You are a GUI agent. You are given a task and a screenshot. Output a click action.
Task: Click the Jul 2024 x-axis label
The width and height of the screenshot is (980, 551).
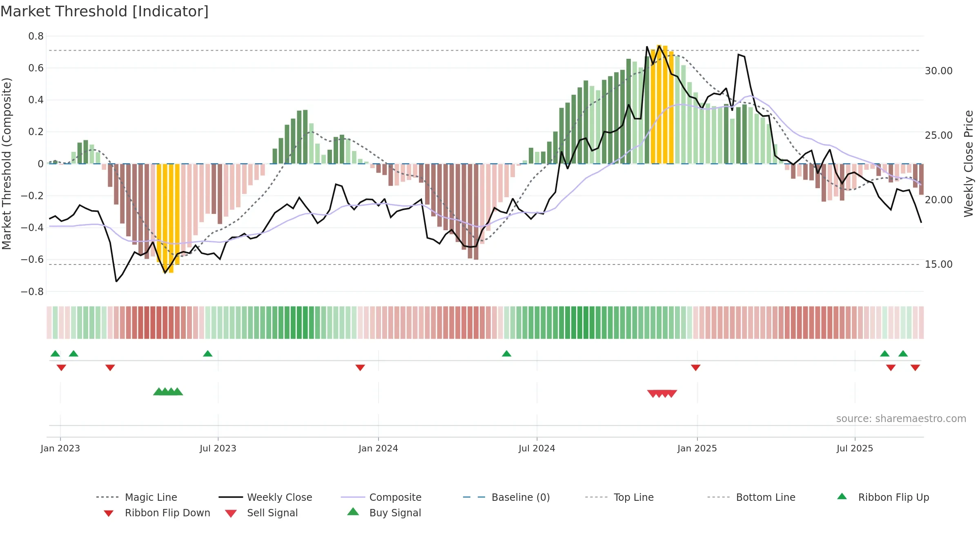[x=537, y=448]
